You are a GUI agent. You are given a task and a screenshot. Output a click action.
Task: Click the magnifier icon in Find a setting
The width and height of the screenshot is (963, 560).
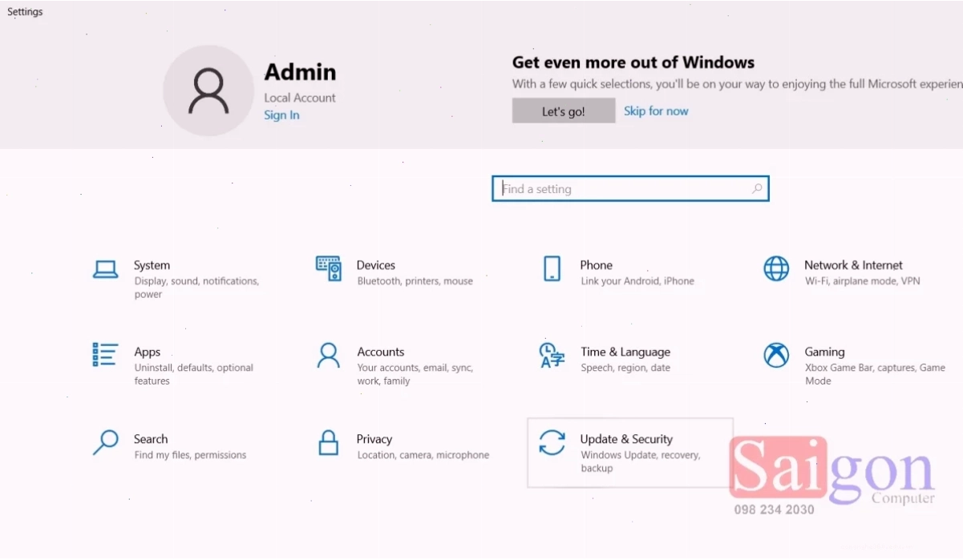[x=757, y=189]
